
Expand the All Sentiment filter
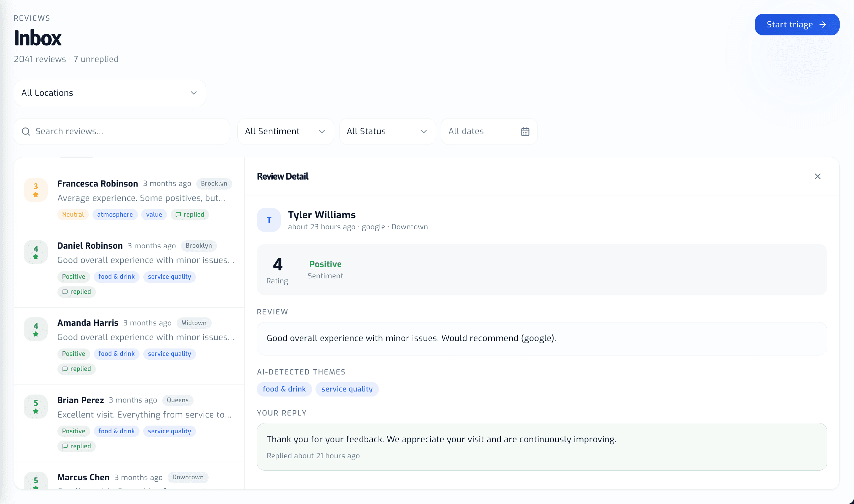click(285, 132)
